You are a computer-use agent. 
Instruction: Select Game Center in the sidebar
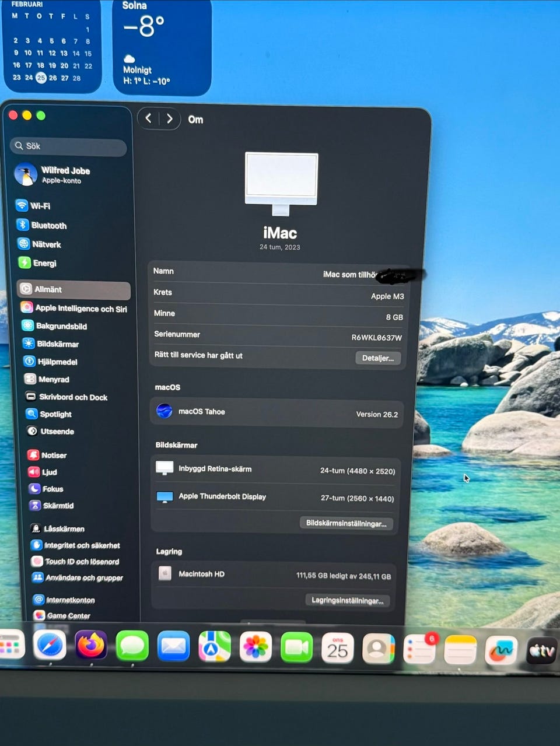[x=62, y=615]
